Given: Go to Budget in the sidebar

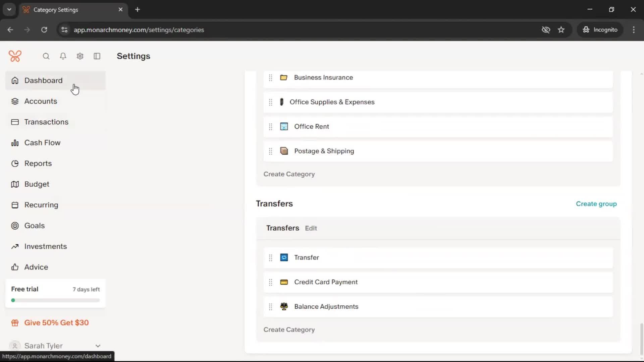Looking at the screenshot, I should coord(37,184).
